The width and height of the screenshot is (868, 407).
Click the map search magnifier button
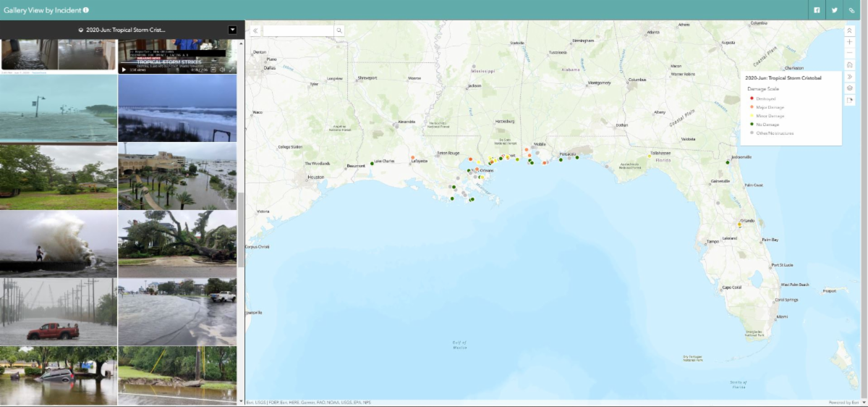pyautogui.click(x=339, y=30)
